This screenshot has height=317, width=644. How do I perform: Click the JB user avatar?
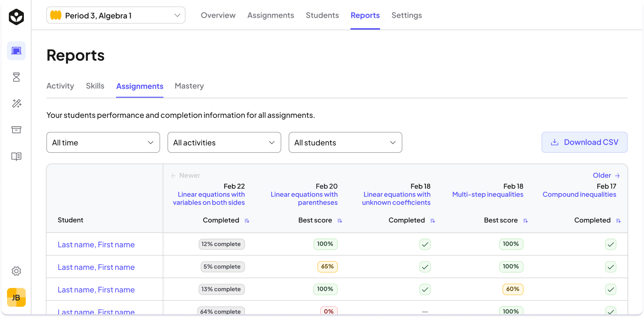(x=16, y=297)
